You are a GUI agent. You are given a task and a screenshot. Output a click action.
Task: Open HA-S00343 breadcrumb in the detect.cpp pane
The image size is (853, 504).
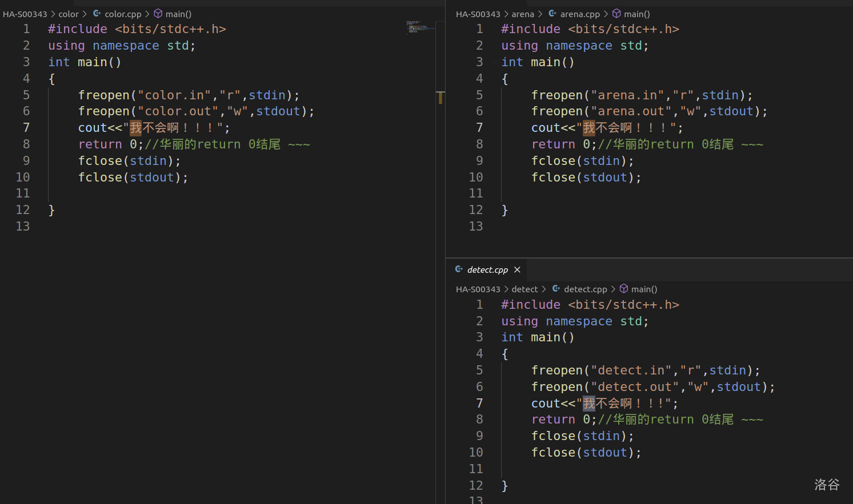(478, 289)
